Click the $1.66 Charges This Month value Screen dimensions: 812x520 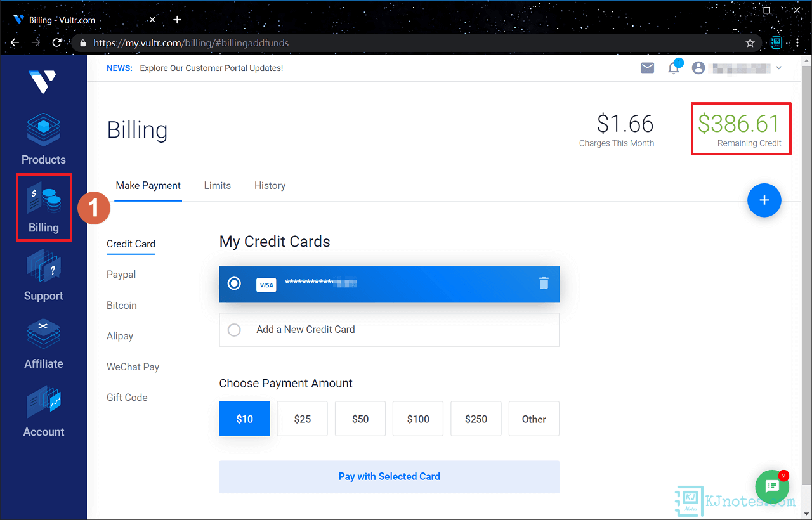tap(625, 124)
